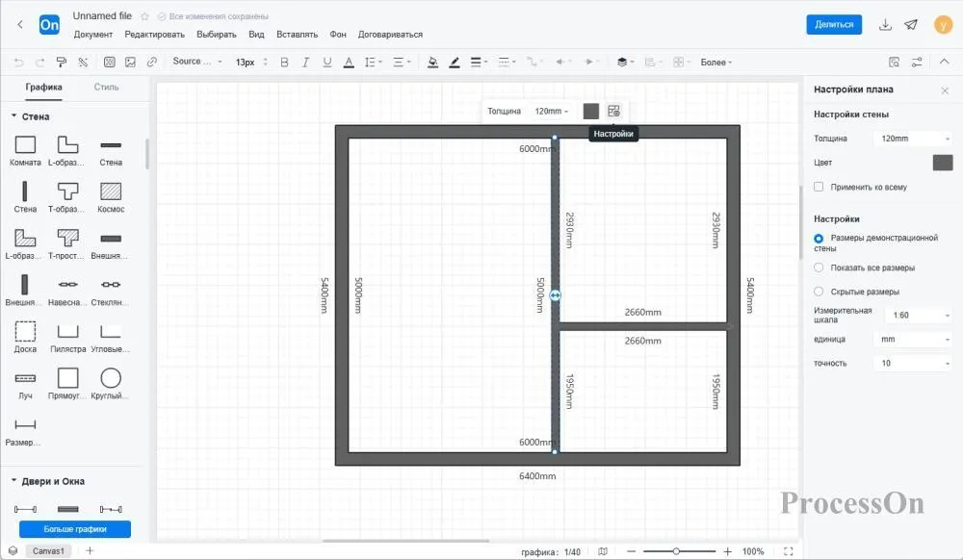Open the 120mm thickness dropdown above canvas

(552, 111)
